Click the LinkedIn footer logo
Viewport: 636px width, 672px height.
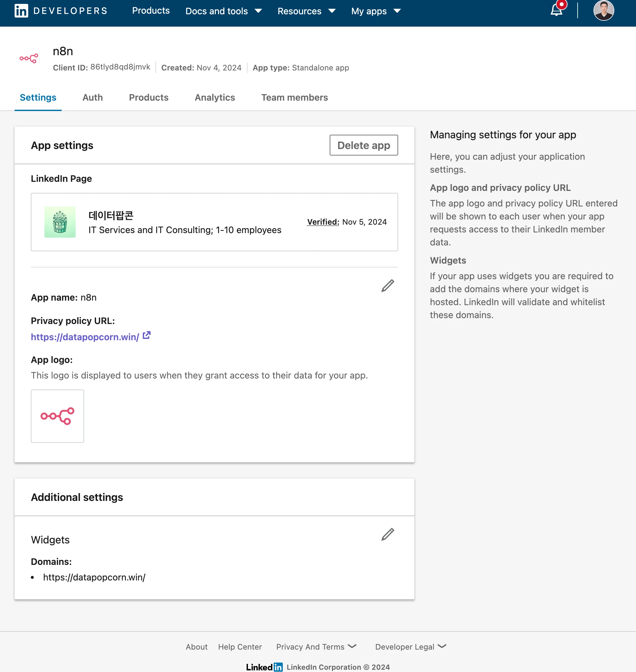coord(264,667)
